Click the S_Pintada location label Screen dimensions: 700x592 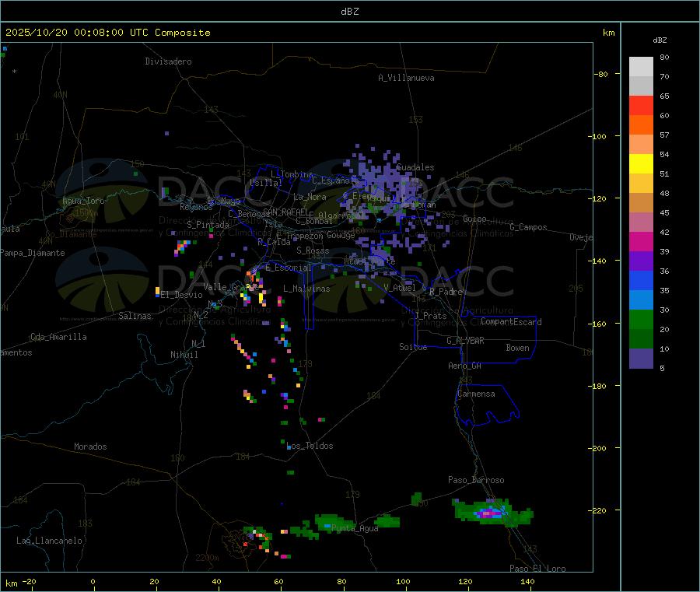coord(208,225)
